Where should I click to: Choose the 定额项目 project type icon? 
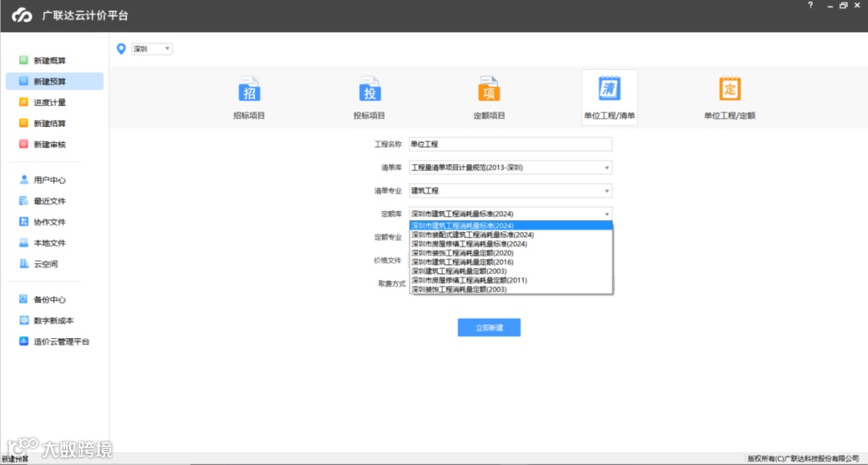(x=489, y=90)
